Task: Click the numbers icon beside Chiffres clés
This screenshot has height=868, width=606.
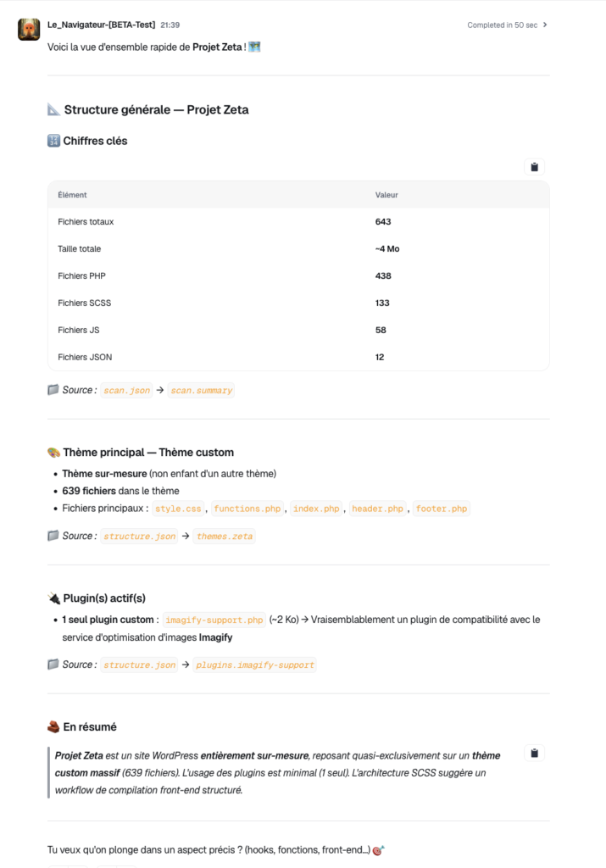Action: [x=53, y=142]
